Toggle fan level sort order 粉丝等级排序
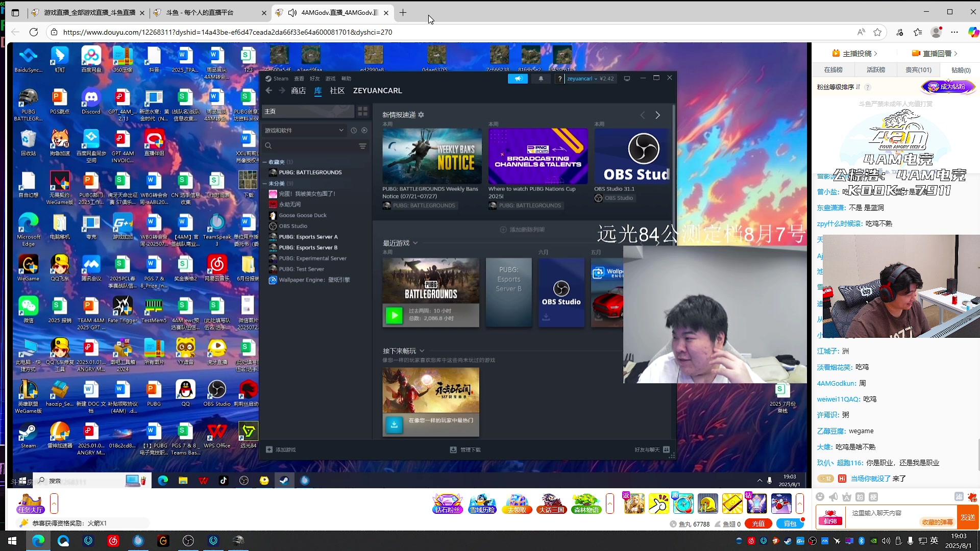The image size is (980, 551). pyautogui.click(x=839, y=87)
